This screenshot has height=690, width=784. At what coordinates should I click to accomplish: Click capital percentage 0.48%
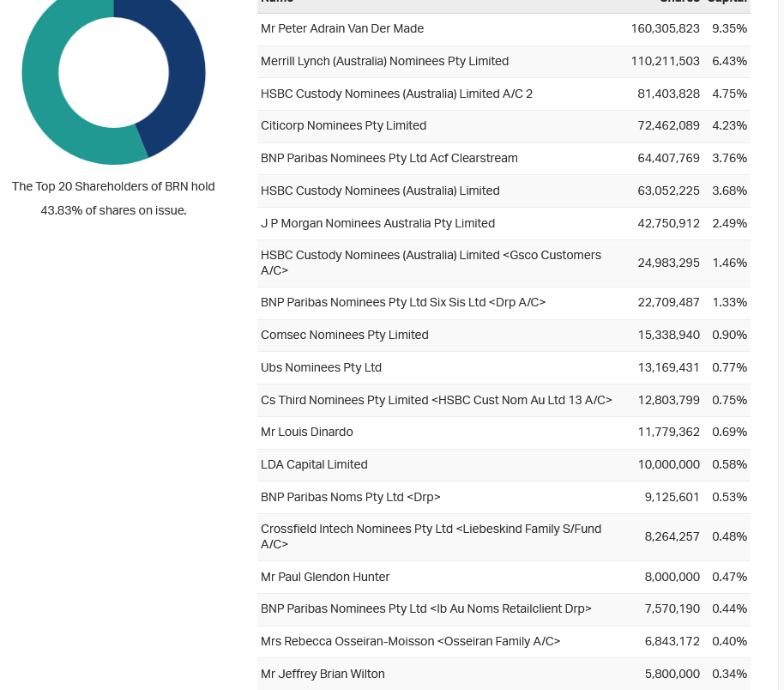[729, 536]
